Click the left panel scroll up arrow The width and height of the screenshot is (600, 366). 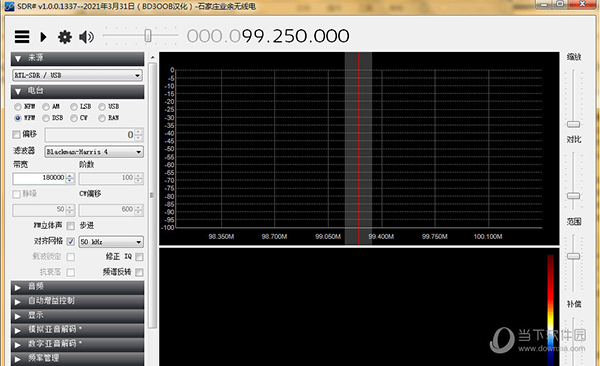[153, 57]
